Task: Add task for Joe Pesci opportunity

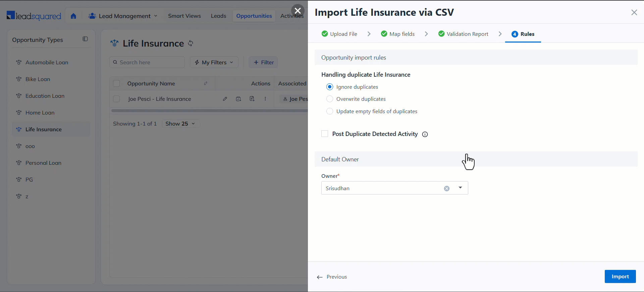Action: coord(238,99)
